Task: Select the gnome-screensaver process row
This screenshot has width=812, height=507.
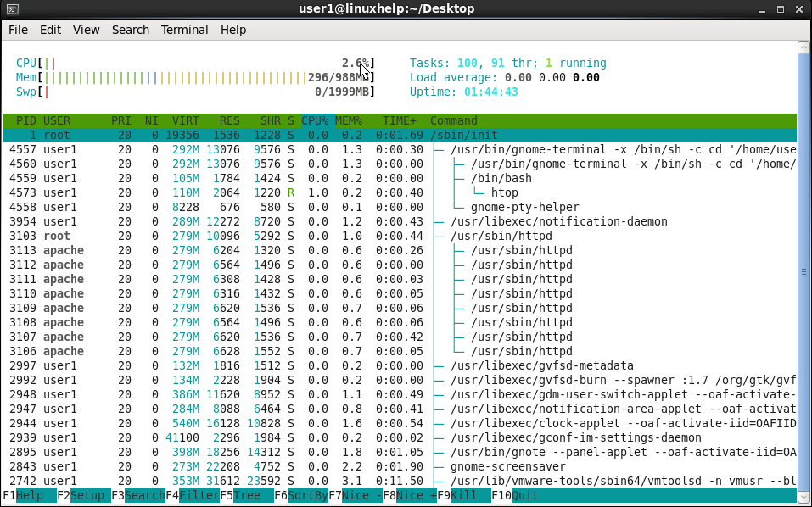Action: pos(400,467)
